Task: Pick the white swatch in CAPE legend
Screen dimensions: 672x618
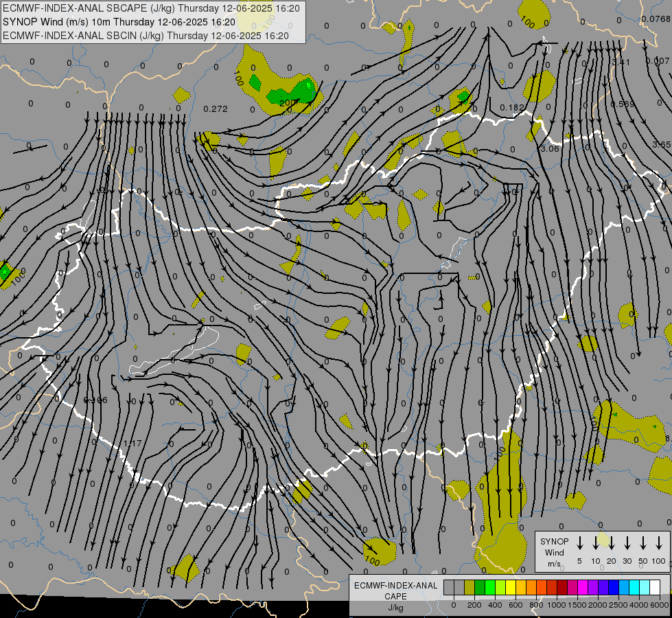Action: point(654,587)
